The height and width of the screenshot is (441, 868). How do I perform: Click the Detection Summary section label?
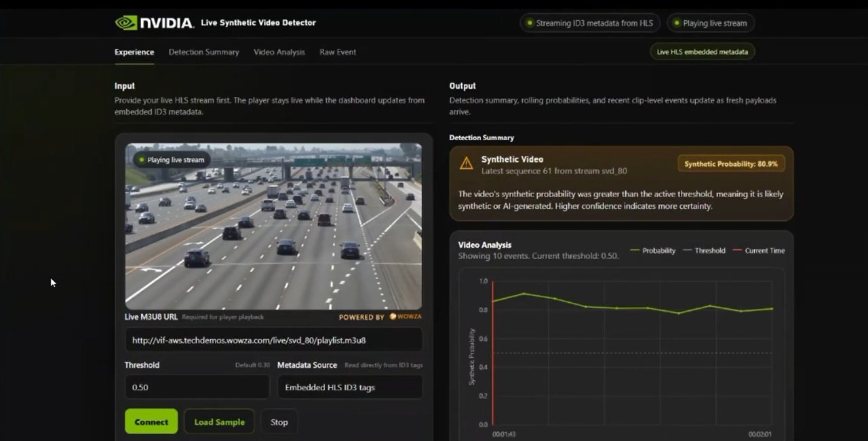(481, 138)
